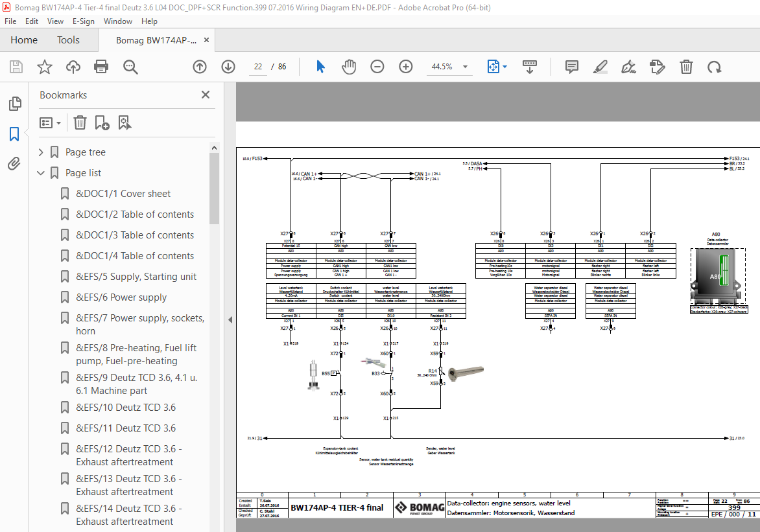Click the page number input field
The width and height of the screenshot is (760, 532).
[x=258, y=66]
